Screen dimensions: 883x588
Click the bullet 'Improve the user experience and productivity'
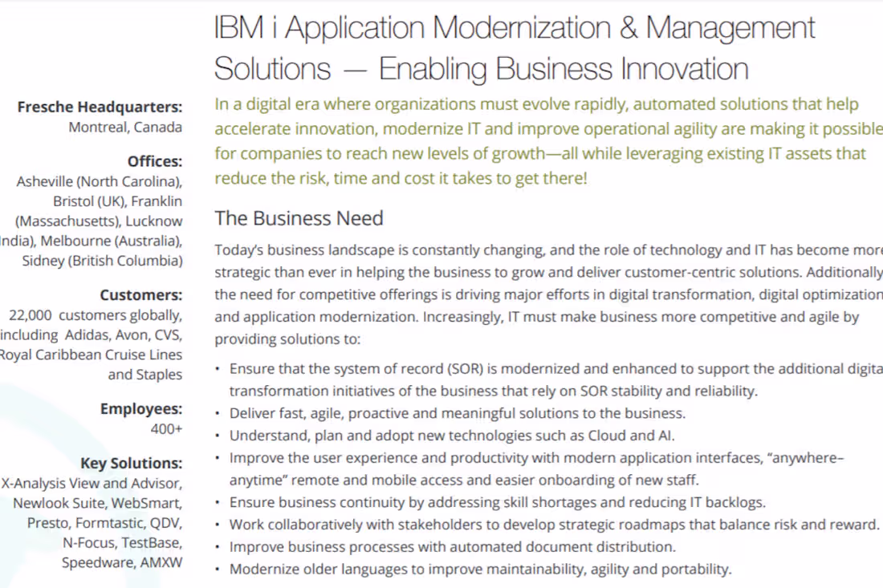tap(537, 457)
